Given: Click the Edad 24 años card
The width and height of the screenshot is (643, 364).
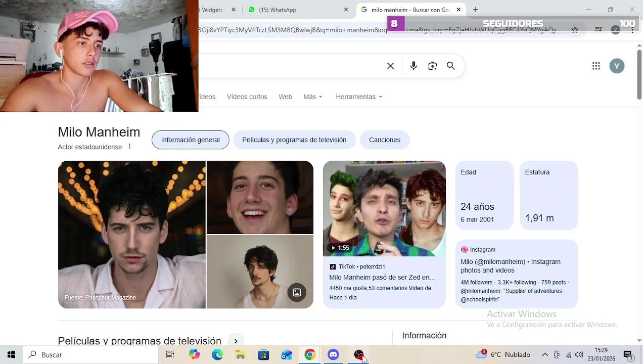Looking at the screenshot, I should point(484,196).
